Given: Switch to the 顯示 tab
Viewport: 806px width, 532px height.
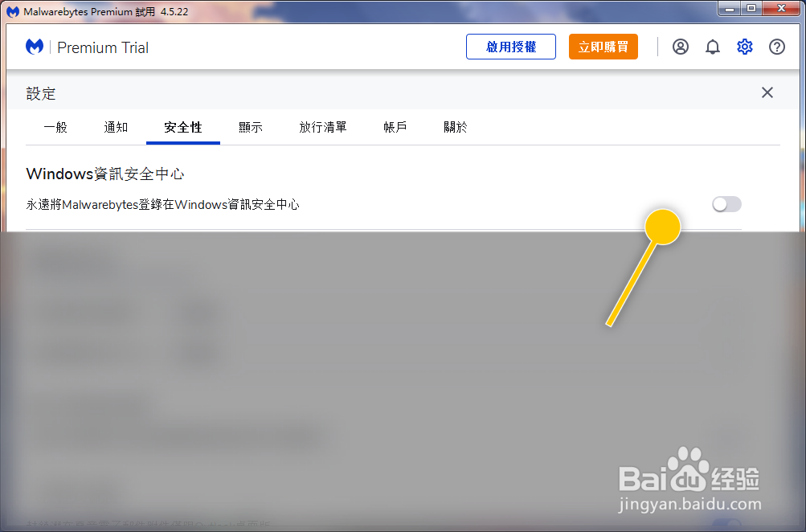Looking at the screenshot, I should tap(251, 127).
